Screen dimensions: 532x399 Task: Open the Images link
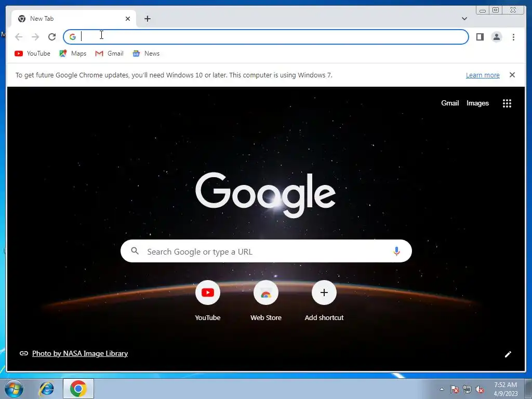(477, 103)
